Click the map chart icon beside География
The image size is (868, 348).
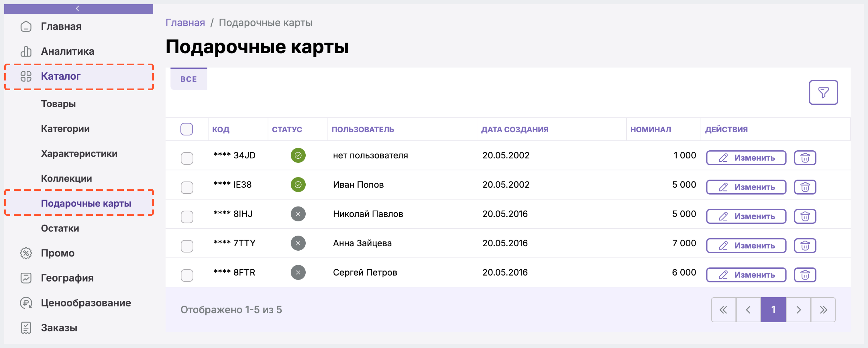26,278
